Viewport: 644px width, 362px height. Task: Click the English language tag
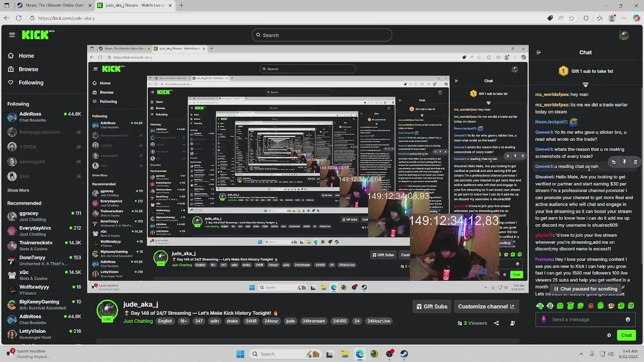[165, 321]
